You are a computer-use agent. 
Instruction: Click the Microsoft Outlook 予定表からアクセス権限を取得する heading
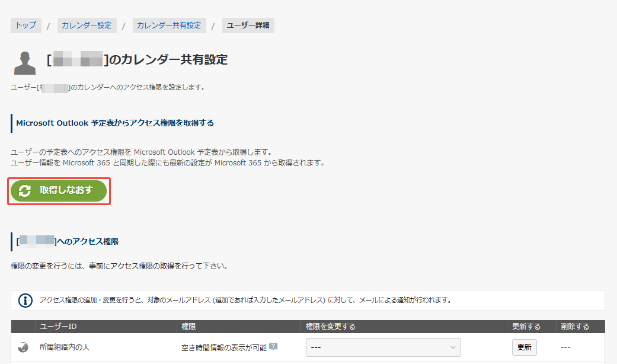pos(115,123)
